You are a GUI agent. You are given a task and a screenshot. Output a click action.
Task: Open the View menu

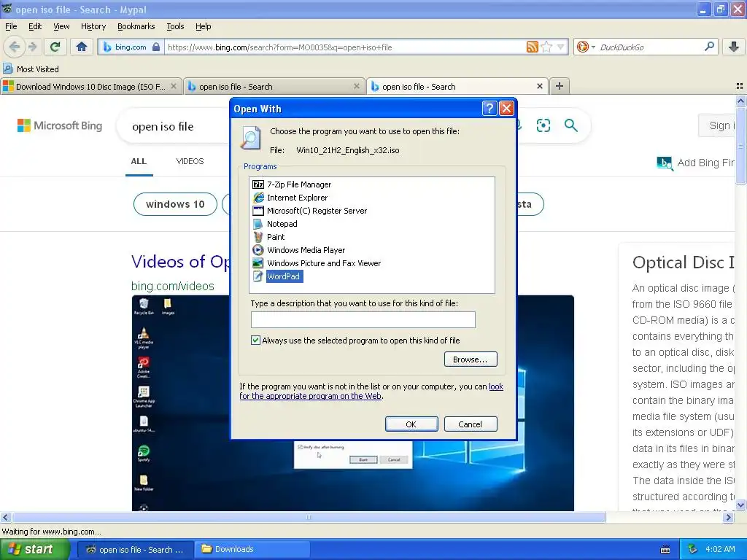point(61,26)
